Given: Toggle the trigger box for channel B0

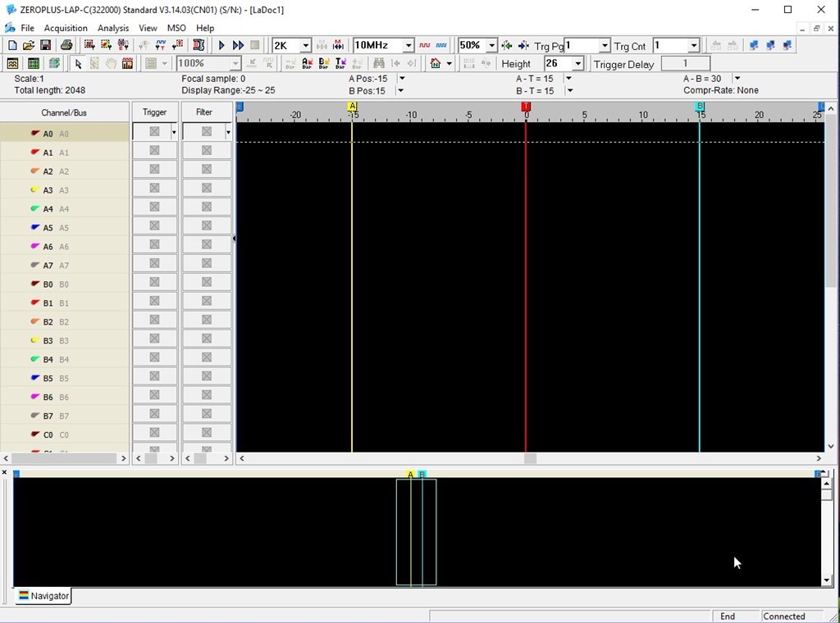Looking at the screenshot, I should coord(154,283).
